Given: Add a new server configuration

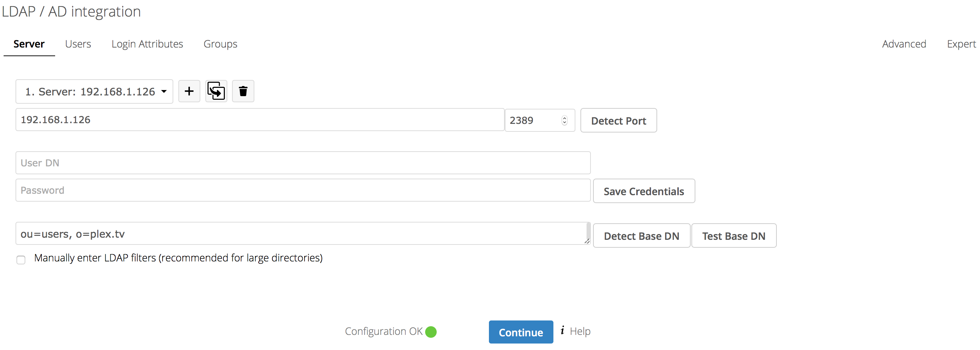Looking at the screenshot, I should pyautogui.click(x=189, y=91).
